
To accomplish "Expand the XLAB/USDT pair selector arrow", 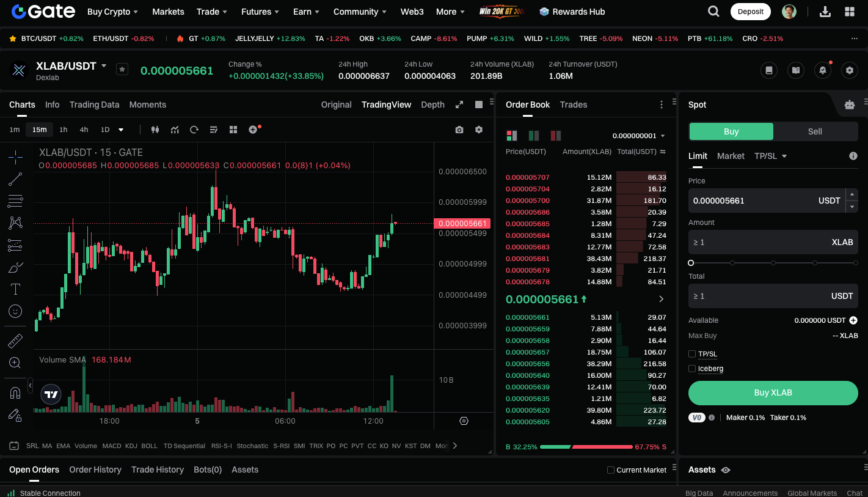I will [x=104, y=65].
